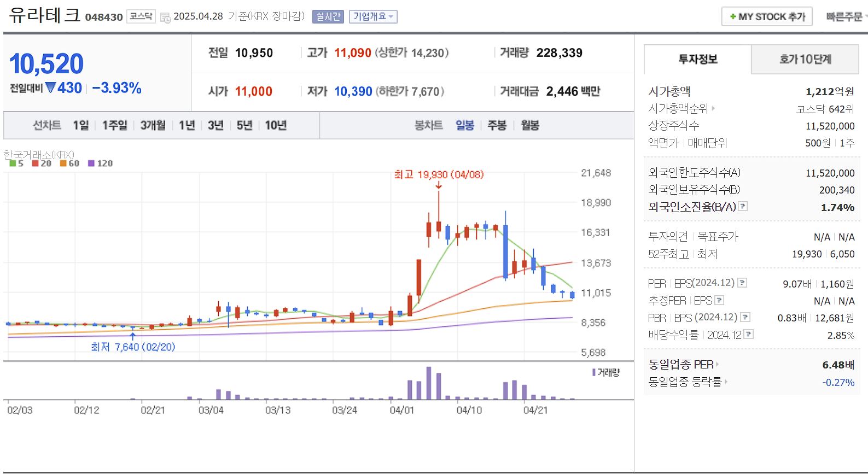This screenshot has height=474, width=868.
Task: Click the calendar icon beside the date
Action: 165,17
